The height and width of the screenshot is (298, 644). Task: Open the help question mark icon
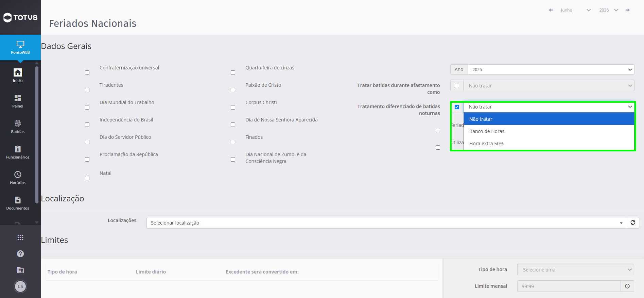(20, 254)
